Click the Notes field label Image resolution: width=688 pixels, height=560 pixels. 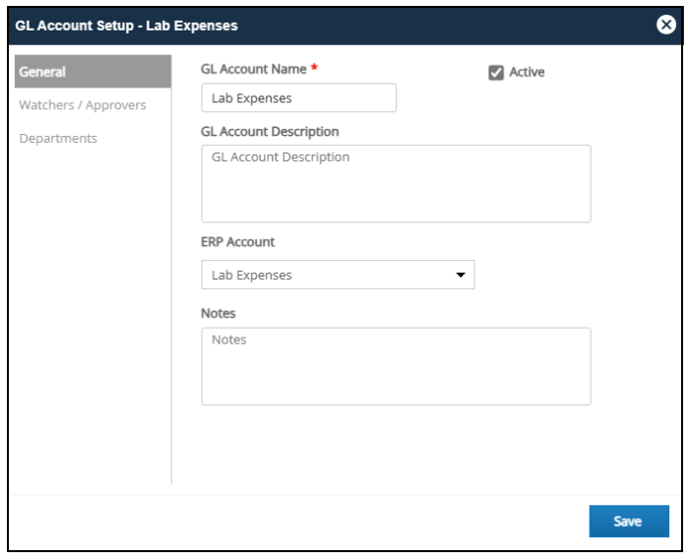coord(218,313)
